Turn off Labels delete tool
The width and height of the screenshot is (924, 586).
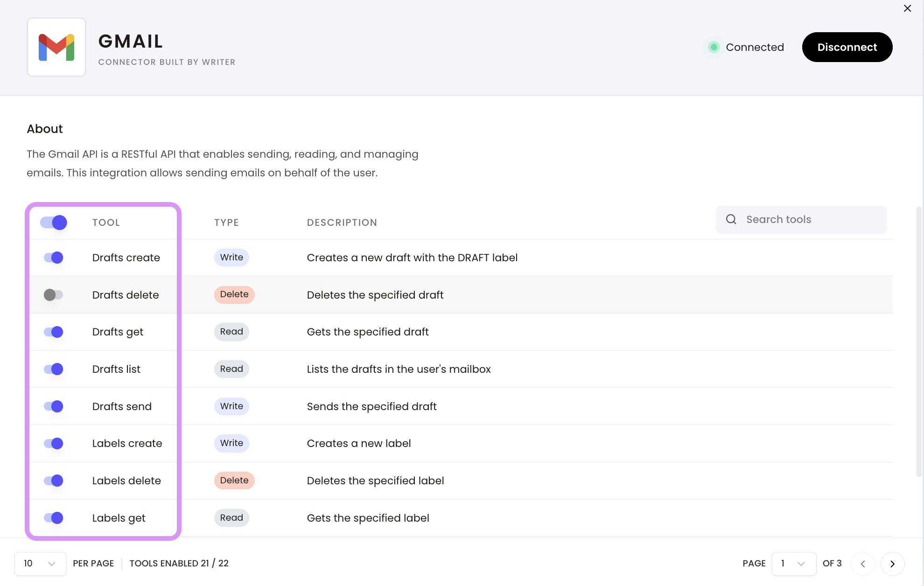(54, 481)
